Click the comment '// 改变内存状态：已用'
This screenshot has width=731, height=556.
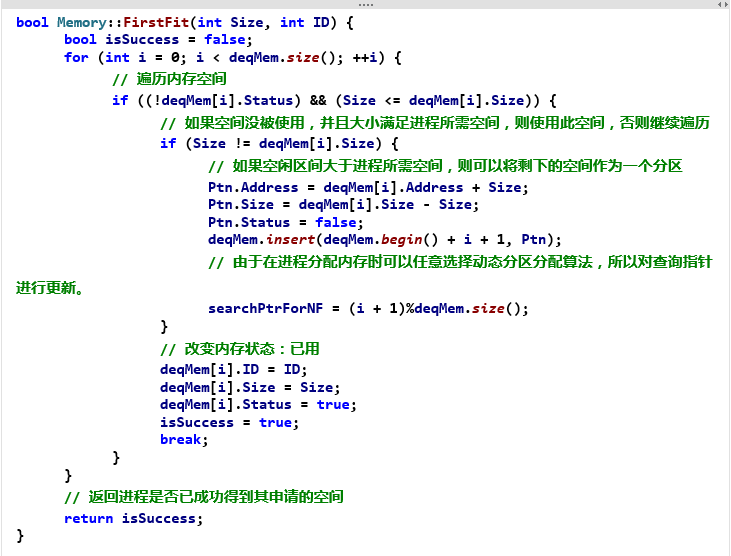pyautogui.click(x=240, y=349)
